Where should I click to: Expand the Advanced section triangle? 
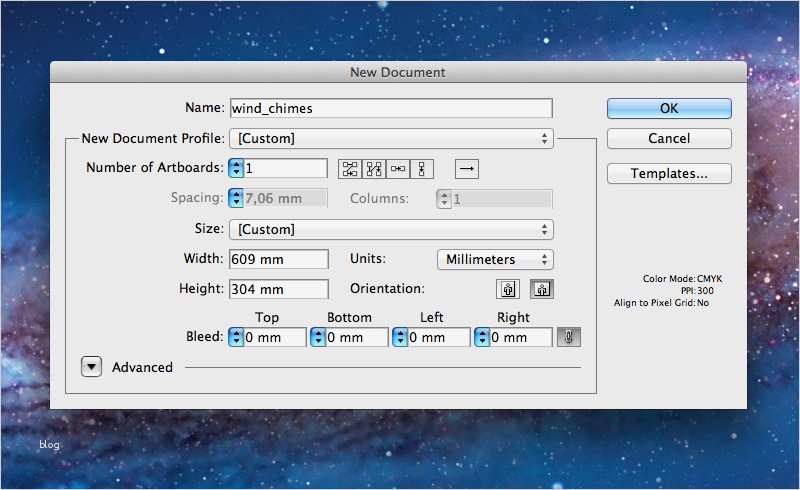(x=91, y=367)
